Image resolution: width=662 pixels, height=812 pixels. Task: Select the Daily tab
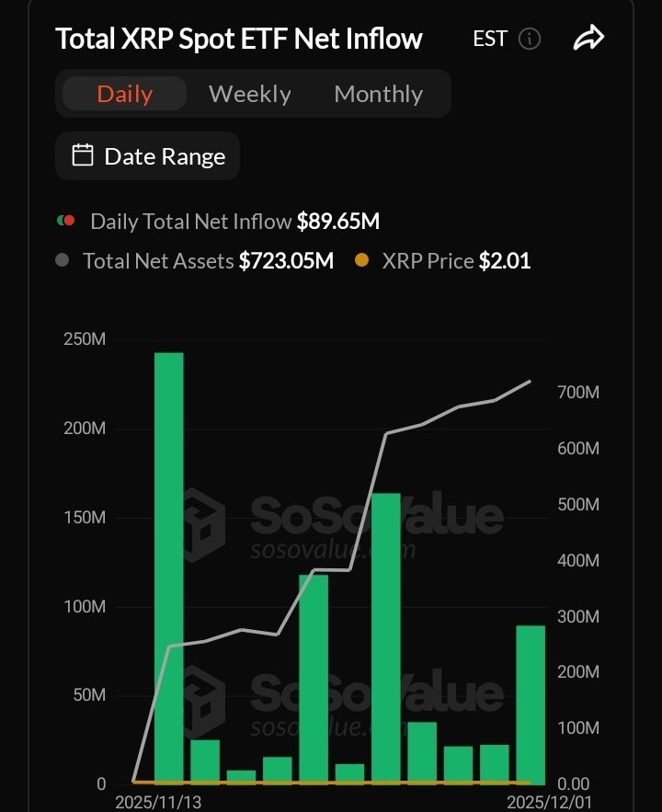pos(124,94)
